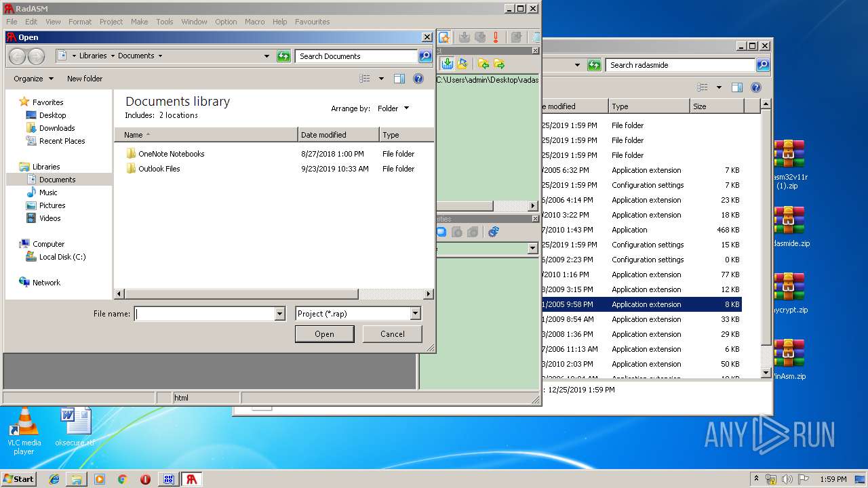This screenshot has height=488, width=868.
Task: Open help in radasmide Explorer window
Action: pyautogui.click(x=756, y=87)
